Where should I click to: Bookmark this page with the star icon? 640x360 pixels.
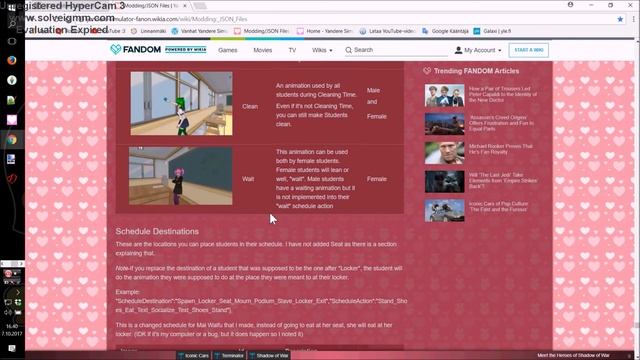620,19
